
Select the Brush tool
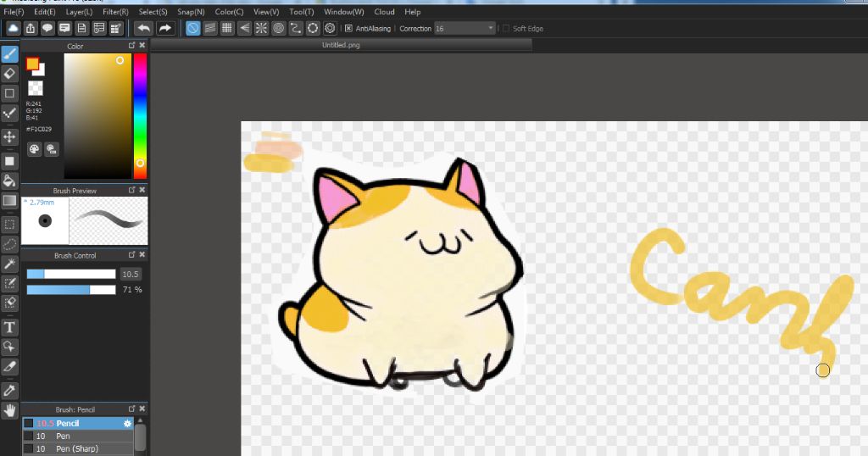pos(9,53)
